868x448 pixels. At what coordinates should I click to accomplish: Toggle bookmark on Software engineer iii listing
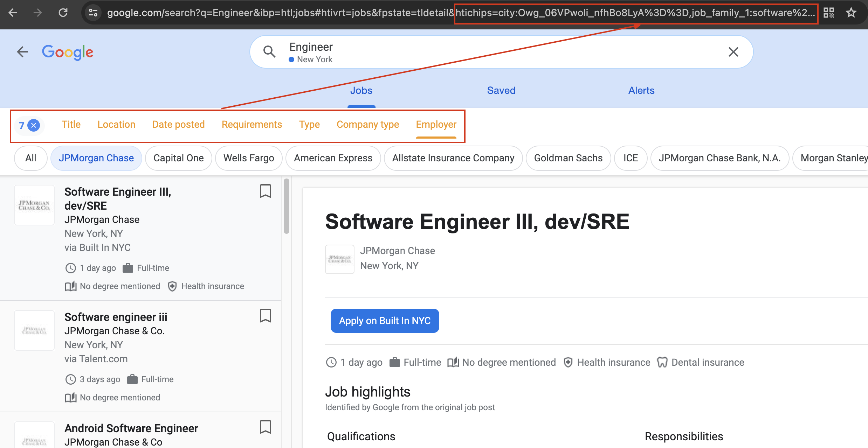265,316
